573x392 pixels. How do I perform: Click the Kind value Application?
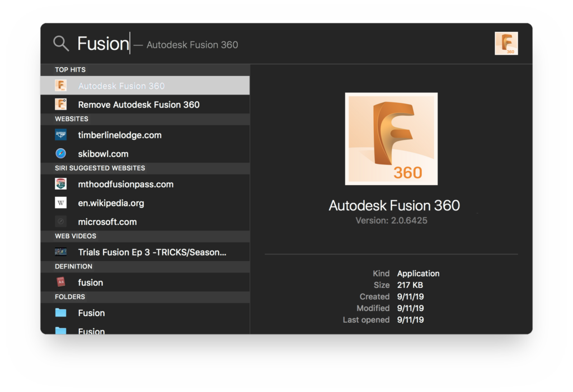pyautogui.click(x=418, y=273)
